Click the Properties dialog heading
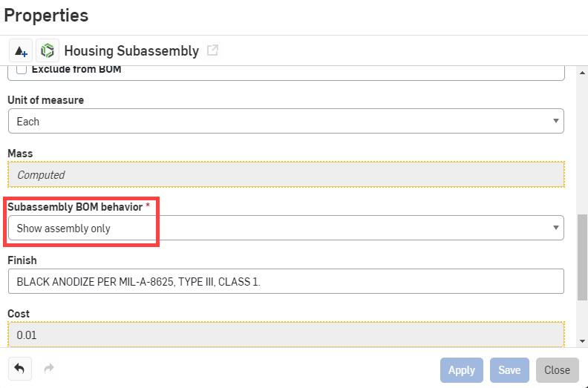588x388 pixels. coord(46,15)
